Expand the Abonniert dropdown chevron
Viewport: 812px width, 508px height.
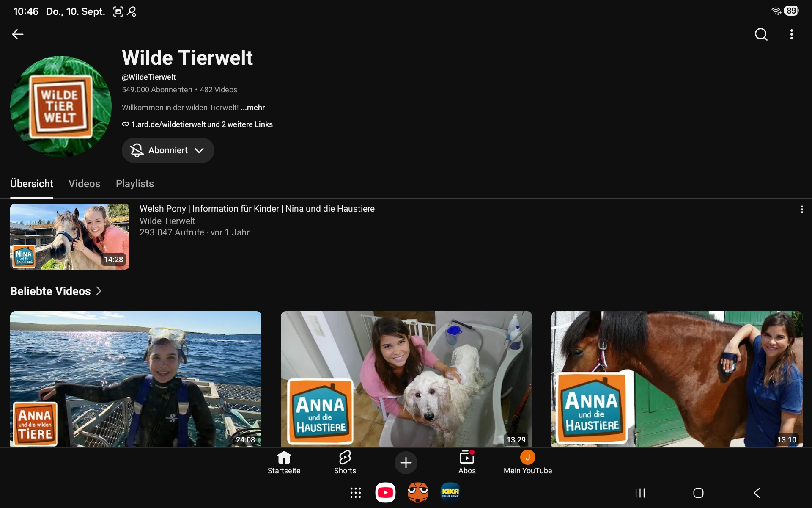[199, 150]
